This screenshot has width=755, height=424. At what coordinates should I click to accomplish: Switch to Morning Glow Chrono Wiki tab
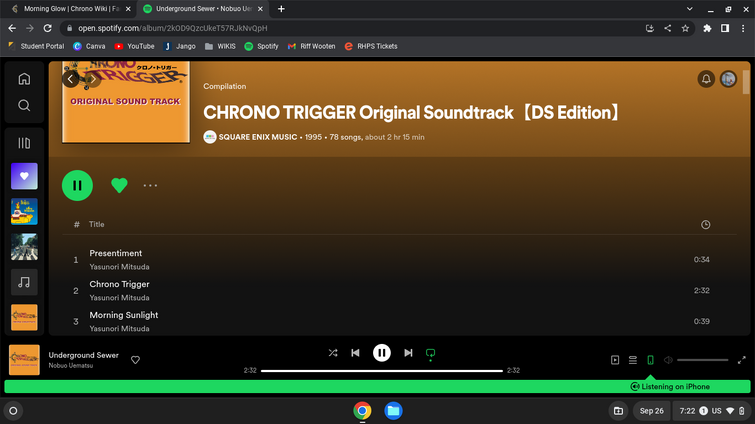click(x=71, y=9)
